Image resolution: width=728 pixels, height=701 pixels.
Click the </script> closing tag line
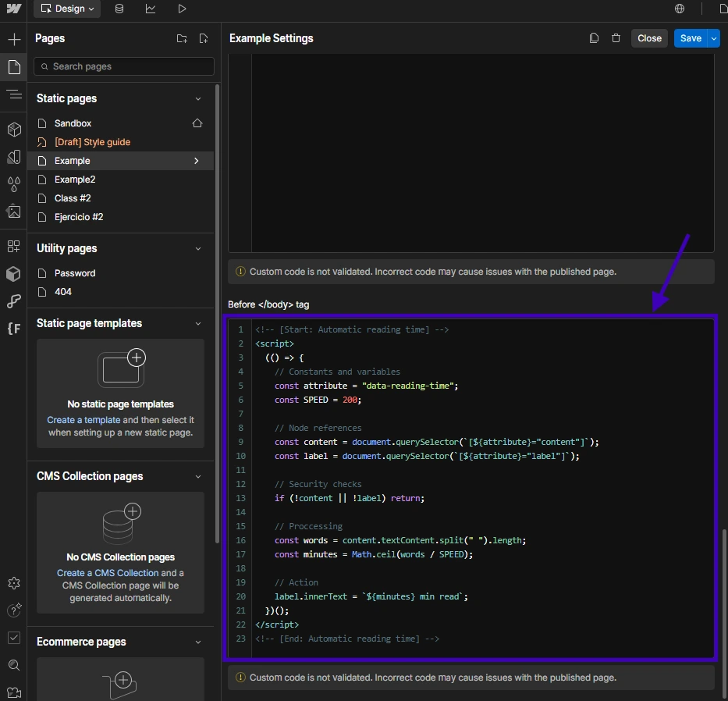click(277, 624)
